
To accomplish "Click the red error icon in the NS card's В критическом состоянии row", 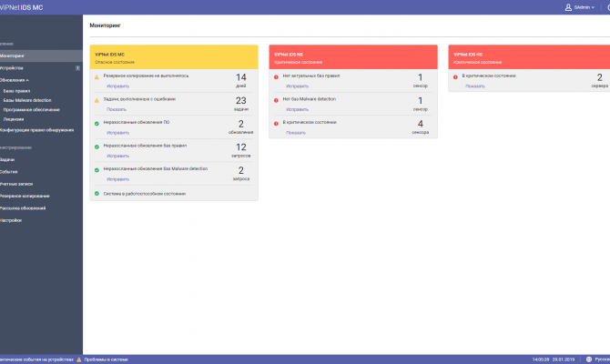I will [276, 124].
